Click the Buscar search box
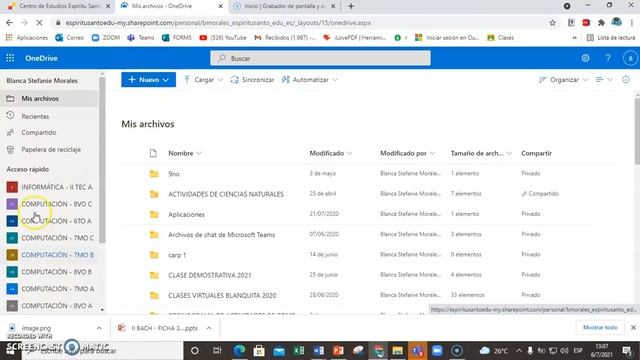The image size is (640, 360). pyautogui.click(x=320, y=58)
